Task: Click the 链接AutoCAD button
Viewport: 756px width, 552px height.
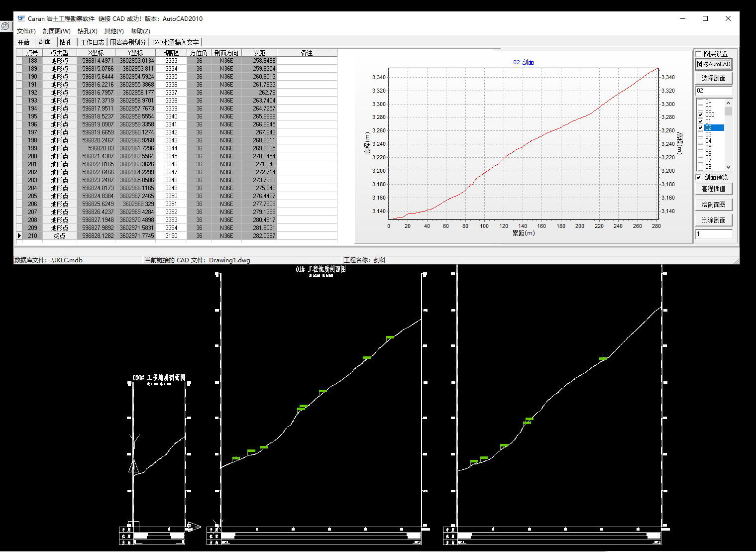Action: pyautogui.click(x=714, y=64)
